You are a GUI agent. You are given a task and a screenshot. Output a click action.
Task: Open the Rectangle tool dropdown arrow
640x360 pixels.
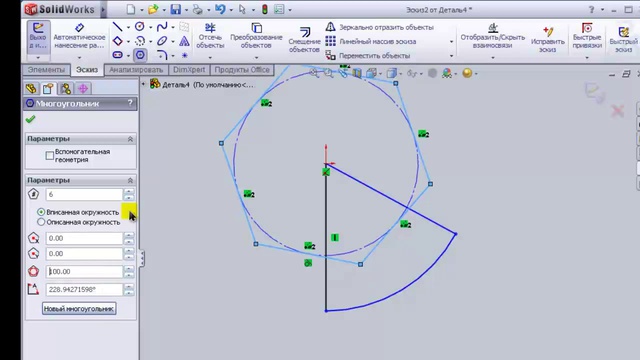[128, 42]
